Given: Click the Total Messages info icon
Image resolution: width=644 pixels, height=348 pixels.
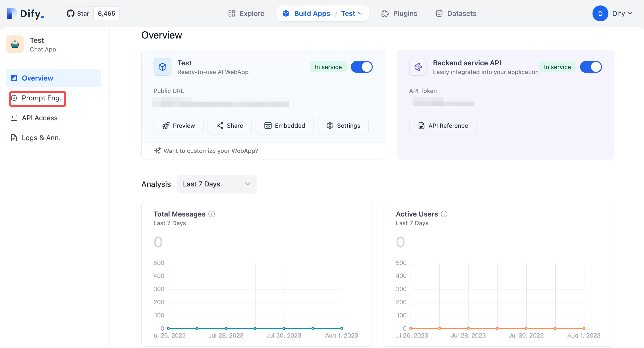Looking at the screenshot, I should (212, 214).
